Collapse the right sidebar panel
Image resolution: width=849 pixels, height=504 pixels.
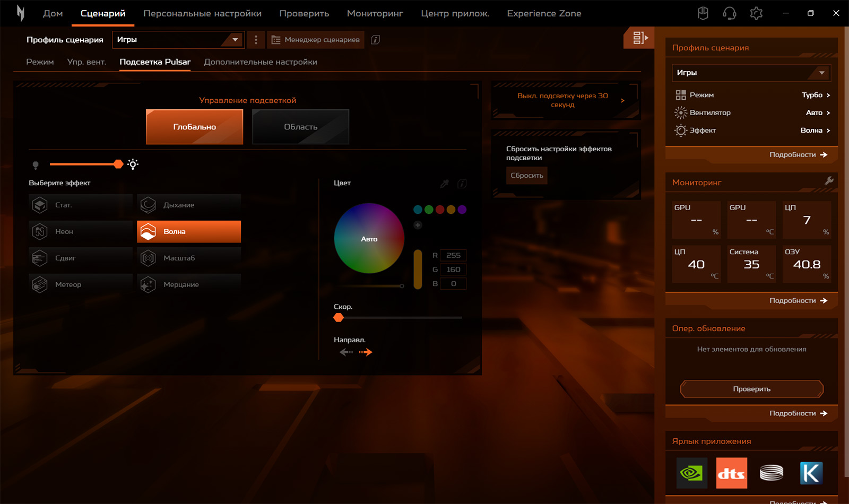click(x=639, y=38)
